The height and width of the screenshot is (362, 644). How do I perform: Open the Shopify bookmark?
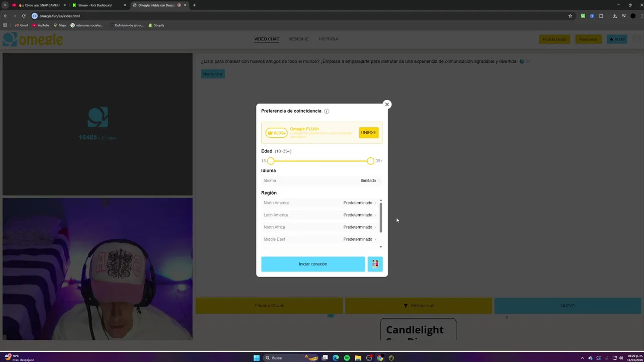coord(156,25)
